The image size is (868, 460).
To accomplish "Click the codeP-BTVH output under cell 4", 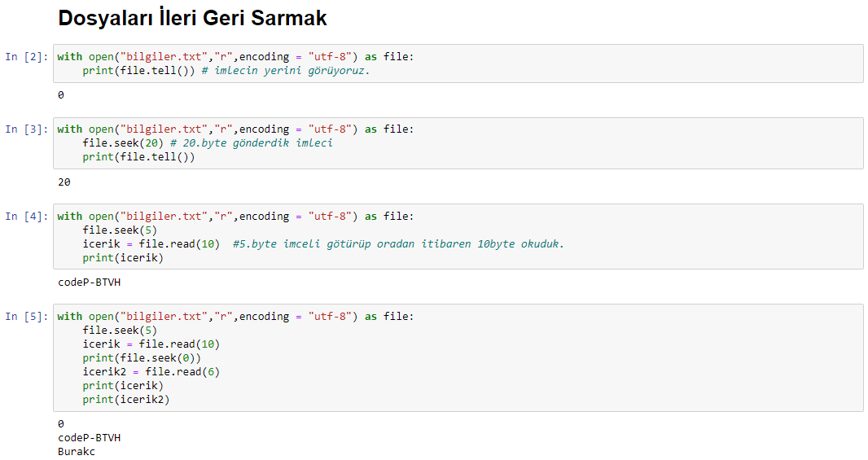I will (x=89, y=283).
